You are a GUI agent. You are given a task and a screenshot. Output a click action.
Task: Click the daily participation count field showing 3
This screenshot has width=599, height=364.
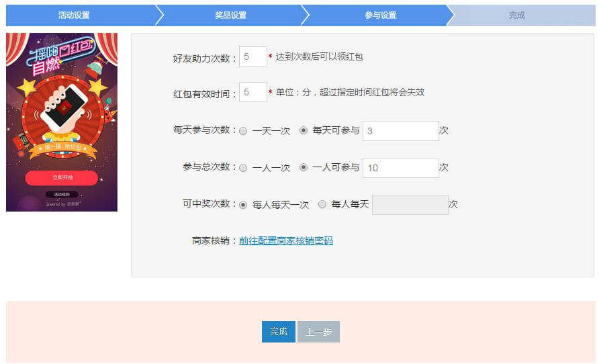[x=401, y=131]
